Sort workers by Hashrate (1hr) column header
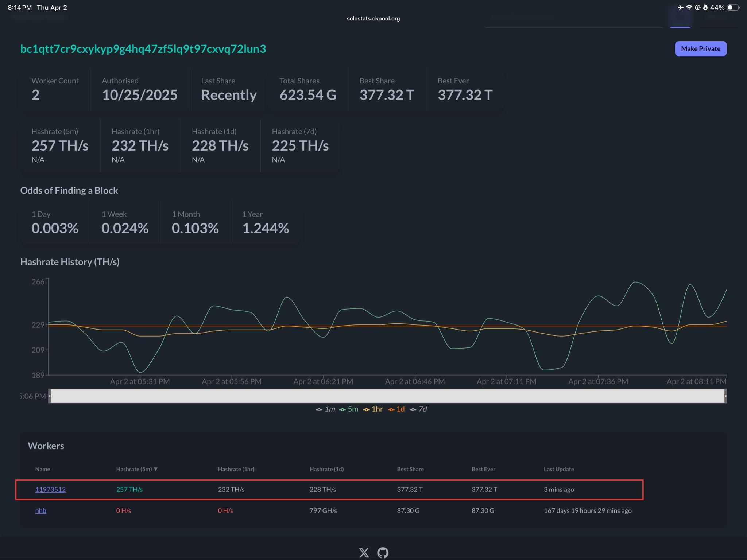The width and height of the screenshot is (747, 560). tap(236, 469)
